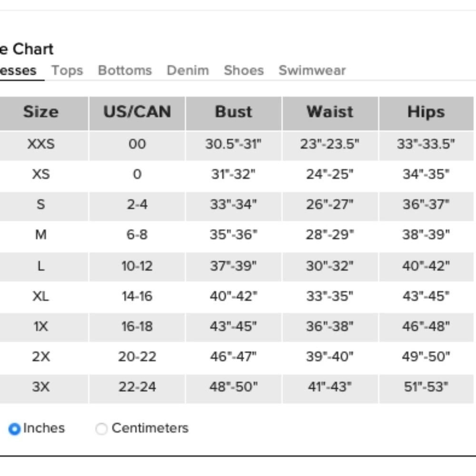Viewport: 476px width, 476px height.
Task: View the Swimwear size chart tab
Action: (312, 70)
